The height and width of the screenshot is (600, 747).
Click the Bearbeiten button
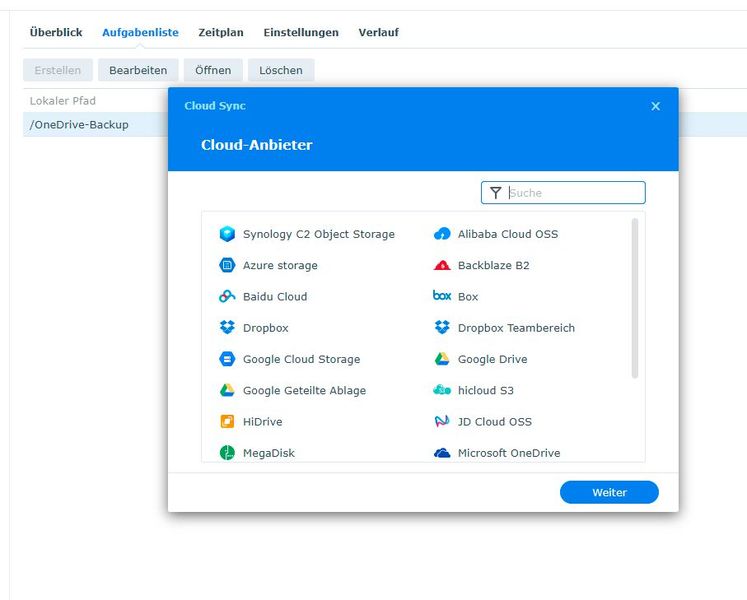pos(138,70)
